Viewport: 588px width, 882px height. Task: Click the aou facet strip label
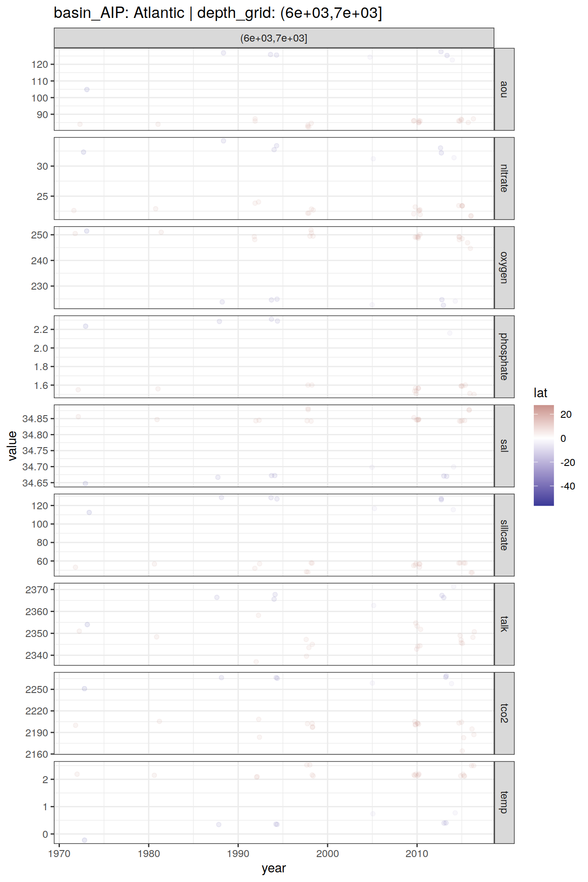tap(504, 89)
